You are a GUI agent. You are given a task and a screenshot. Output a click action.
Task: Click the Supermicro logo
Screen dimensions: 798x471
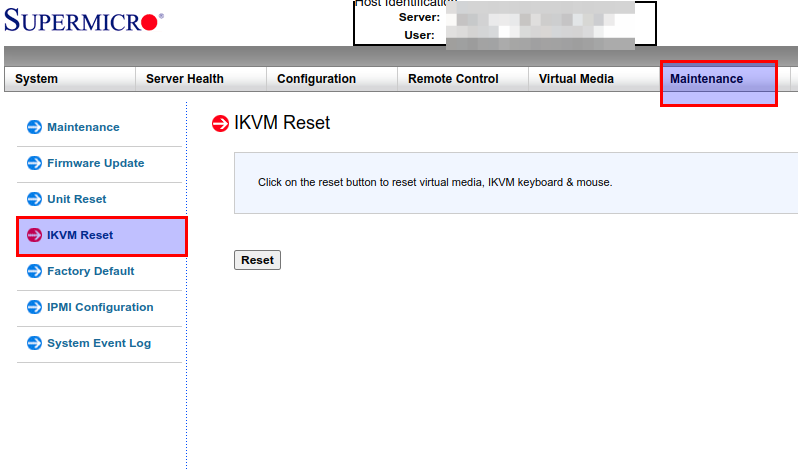click(84, 20)
